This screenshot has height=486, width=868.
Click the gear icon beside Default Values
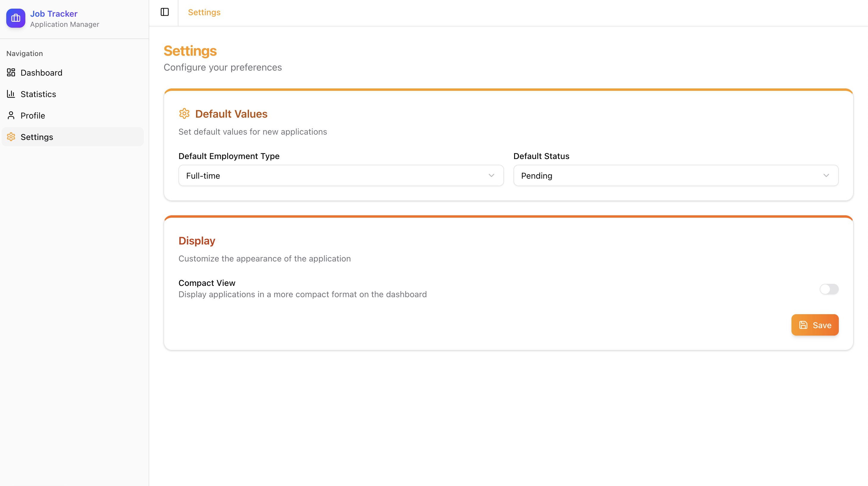click(184, 113)
